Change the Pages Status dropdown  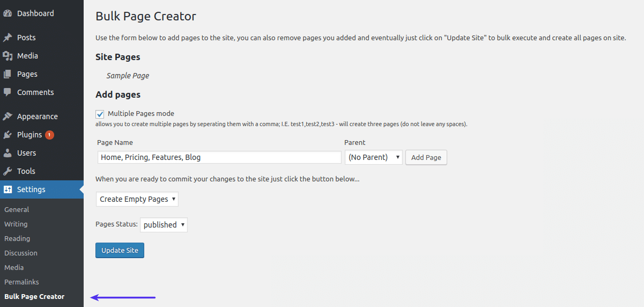coord(164,225)
